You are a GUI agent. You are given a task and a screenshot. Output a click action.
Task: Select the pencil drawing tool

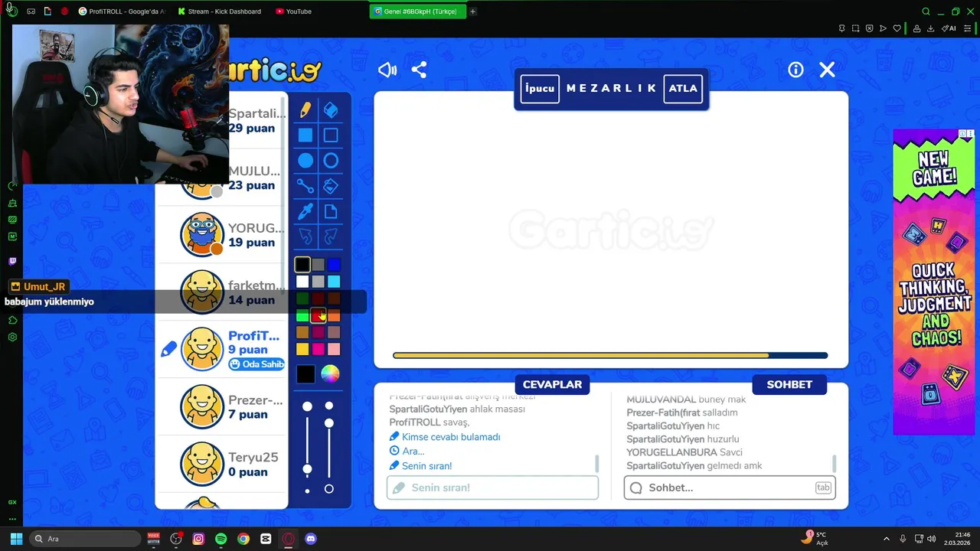[x=305, y=110]
